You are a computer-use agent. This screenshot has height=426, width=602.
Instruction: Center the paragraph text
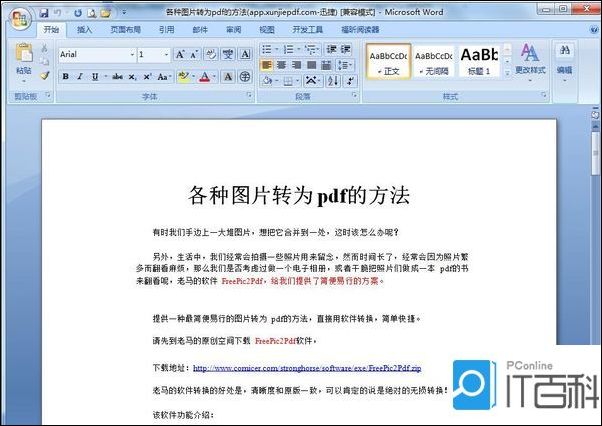tap(282, 65)
